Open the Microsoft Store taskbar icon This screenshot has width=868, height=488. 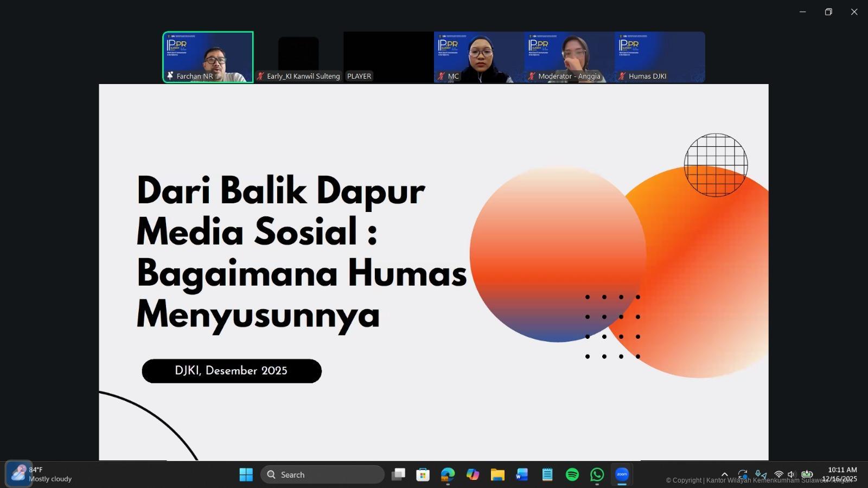tap(423, 474)
